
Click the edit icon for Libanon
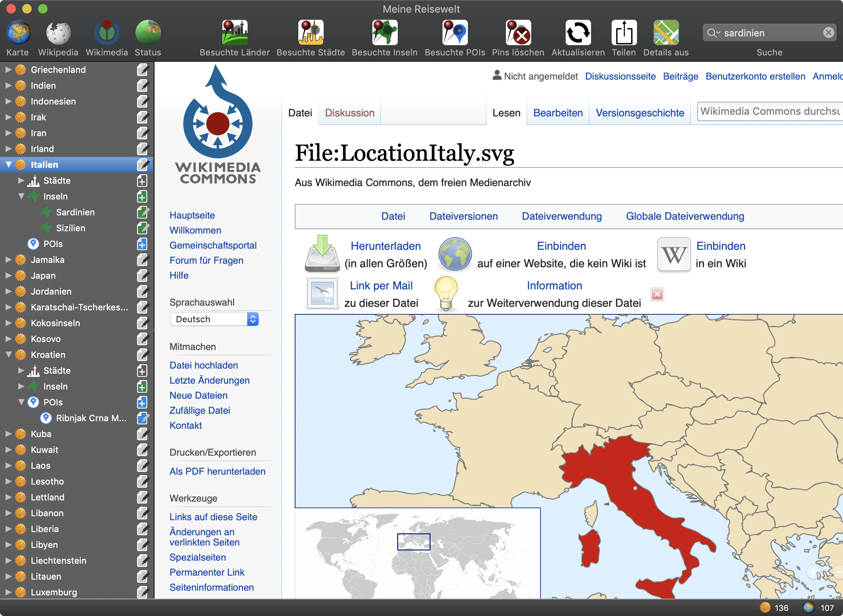(x=143, y=513)
